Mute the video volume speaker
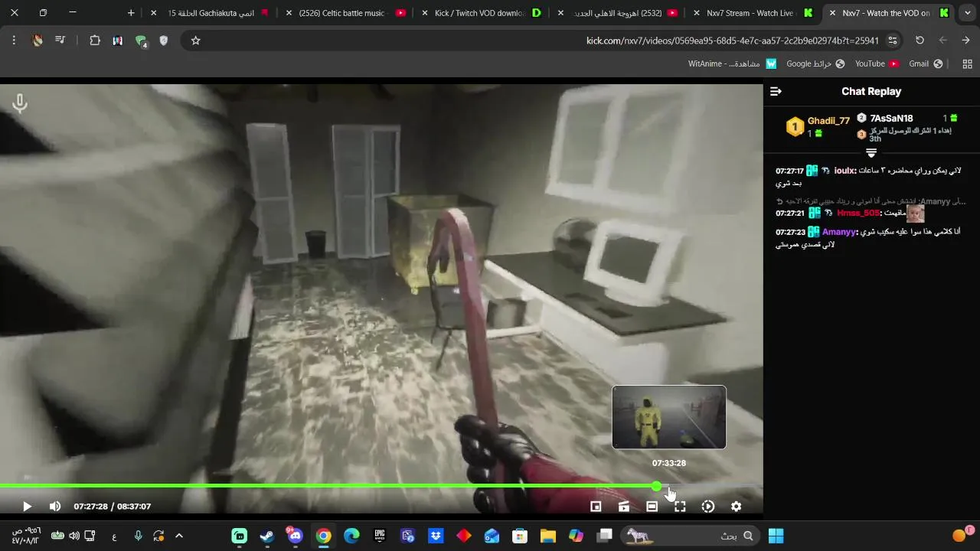The height and width of the screenshot is (551, 980). pos(55,507)
